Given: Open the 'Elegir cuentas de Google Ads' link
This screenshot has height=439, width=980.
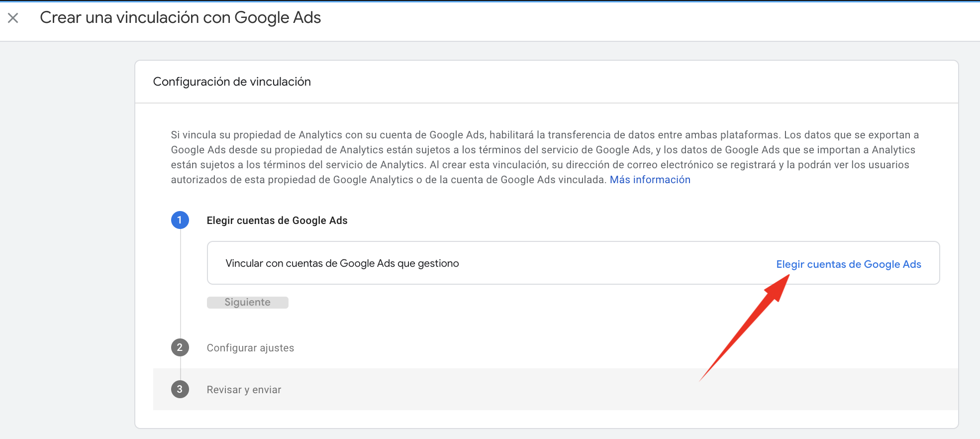Looking at the screenshot, I should [x=849, y=264].
